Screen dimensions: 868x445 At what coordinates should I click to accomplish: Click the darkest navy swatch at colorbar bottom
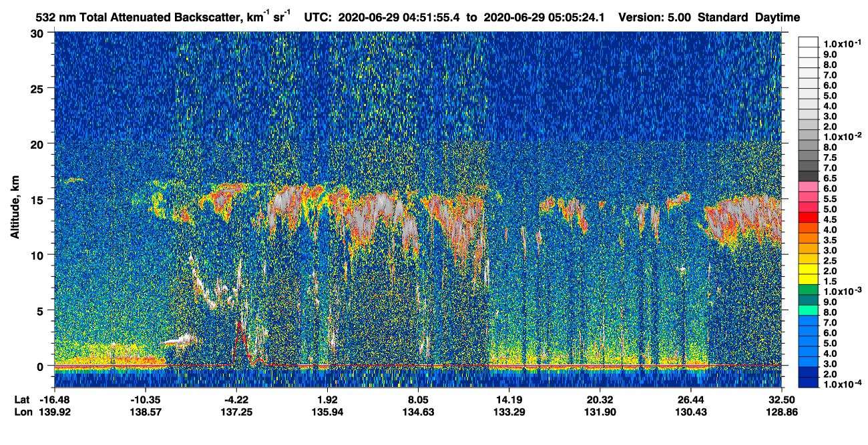click(x=809, y=382)
